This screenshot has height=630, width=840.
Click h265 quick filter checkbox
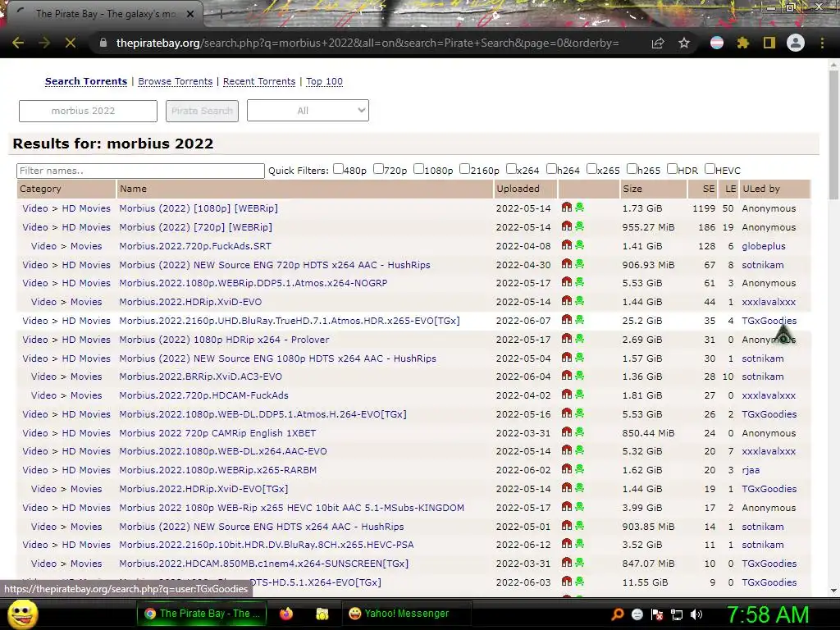pyautogui.click(x=632, y=169)
